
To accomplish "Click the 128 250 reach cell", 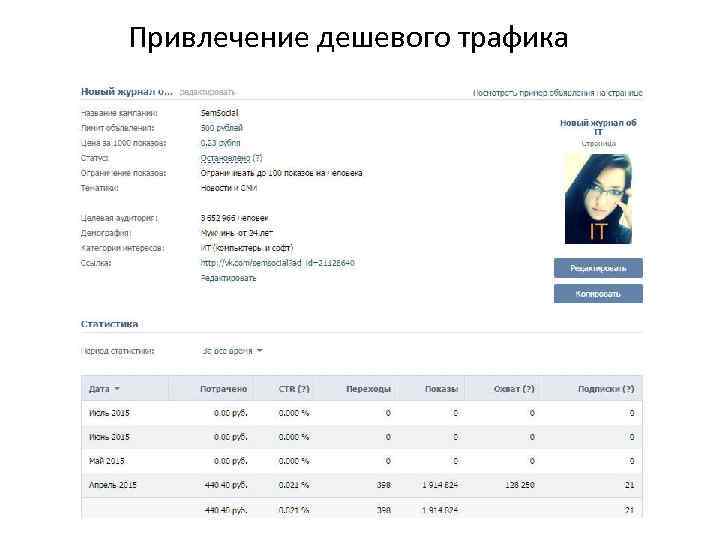I will [520, 485].
